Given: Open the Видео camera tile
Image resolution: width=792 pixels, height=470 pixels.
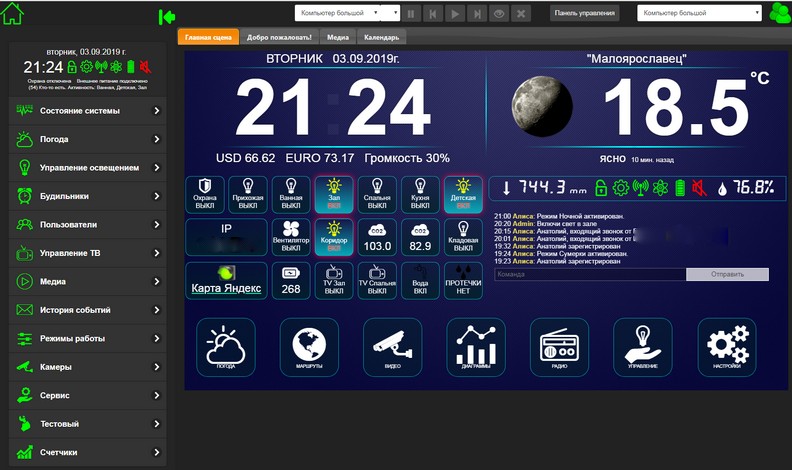Looking at the screenshot, I should tap(392, 347).
